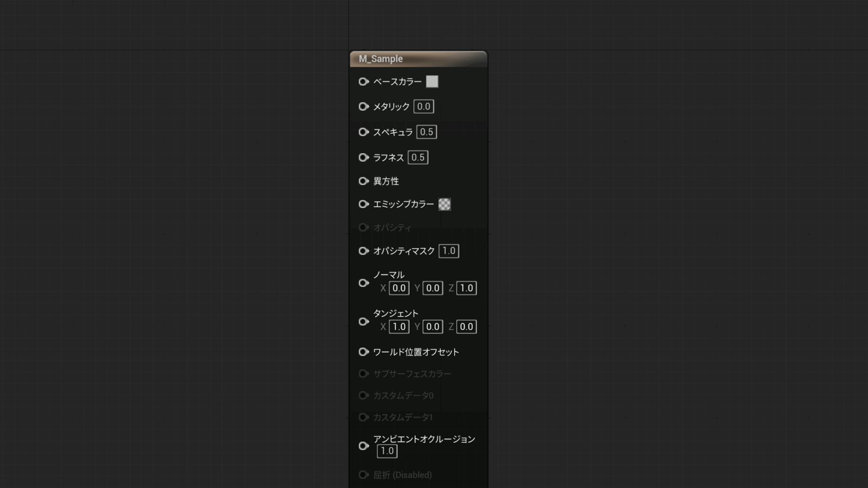Screen dimensions: 868x488
Task: Click the Tangent X value field showing 1.0
Action: (x=399, y=326)
